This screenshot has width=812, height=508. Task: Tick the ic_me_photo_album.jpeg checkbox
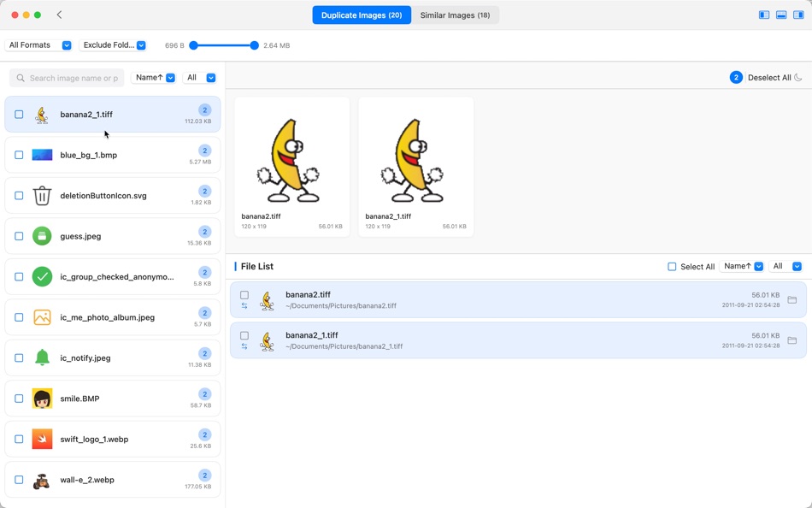(x=19, y=317)
